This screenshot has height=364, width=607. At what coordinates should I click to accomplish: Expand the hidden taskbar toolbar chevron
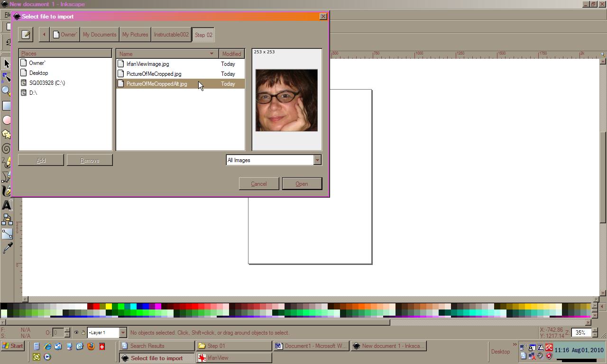pyautogui.click(x=515, y=345)
